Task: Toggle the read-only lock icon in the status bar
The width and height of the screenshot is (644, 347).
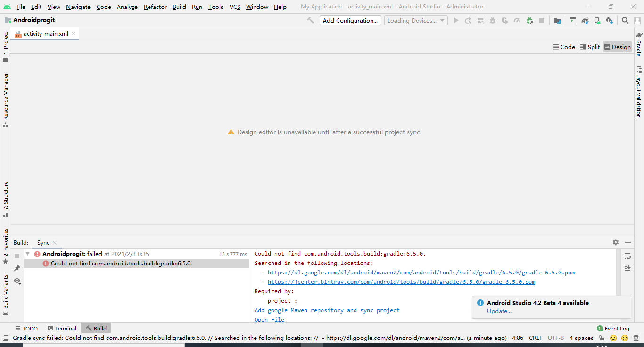Action: [x=602, y=338]
